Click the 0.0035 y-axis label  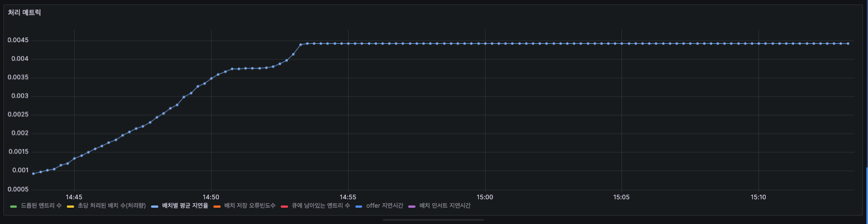[18, 77]
